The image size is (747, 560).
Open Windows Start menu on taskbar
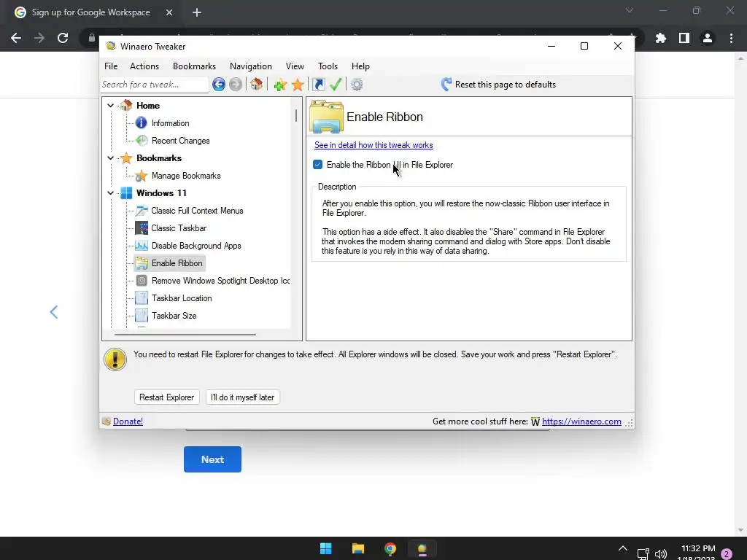326,548
